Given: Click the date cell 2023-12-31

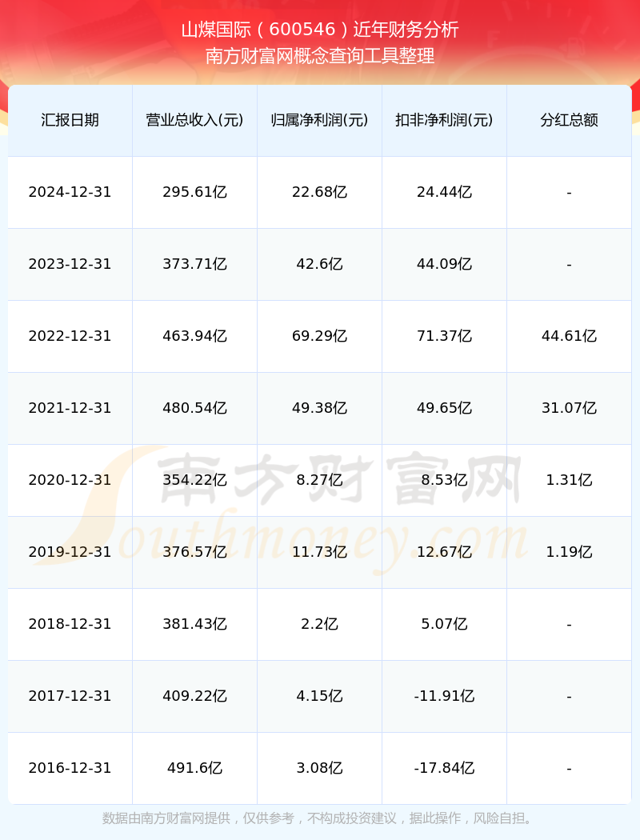Looking at the screenshot, I should pos(70,264).
